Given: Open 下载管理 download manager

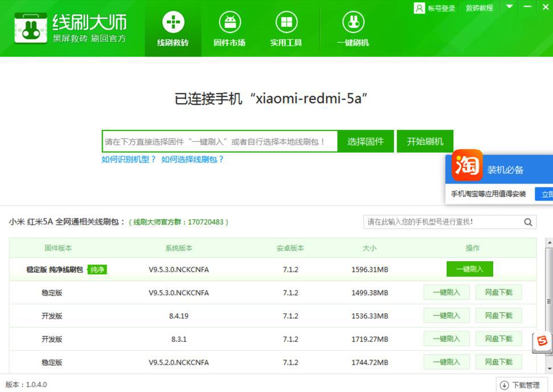Looking at the screenshot, I should [x=522, y=385].
